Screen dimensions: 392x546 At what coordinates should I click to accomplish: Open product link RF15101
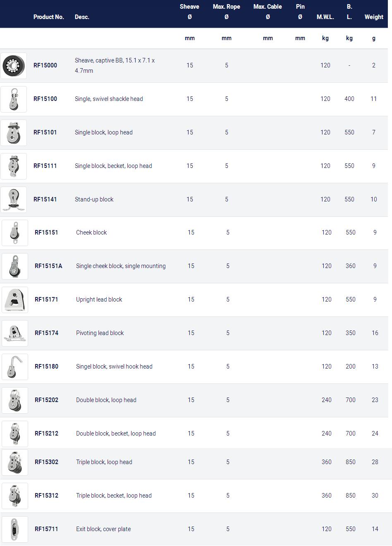(45, 132)
